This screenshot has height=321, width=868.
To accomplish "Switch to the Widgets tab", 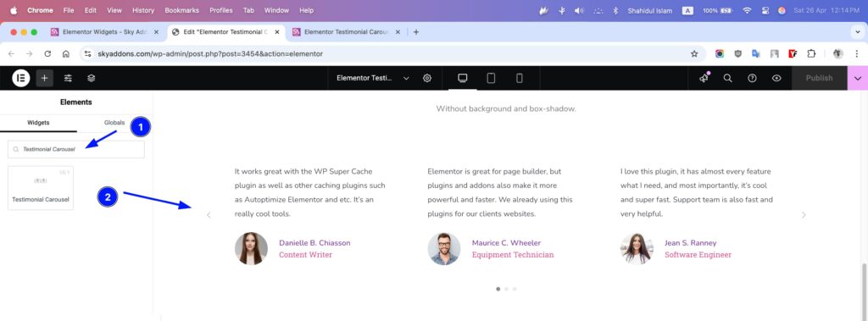I will pos(38,122).
